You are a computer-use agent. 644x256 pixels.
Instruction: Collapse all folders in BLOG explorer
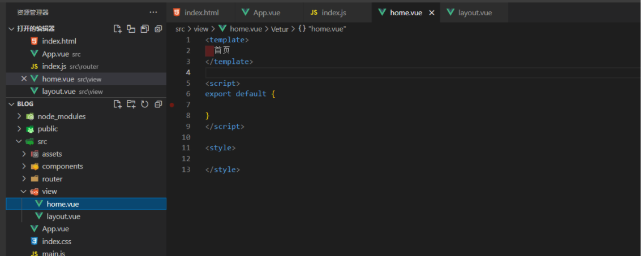(158, 104)
